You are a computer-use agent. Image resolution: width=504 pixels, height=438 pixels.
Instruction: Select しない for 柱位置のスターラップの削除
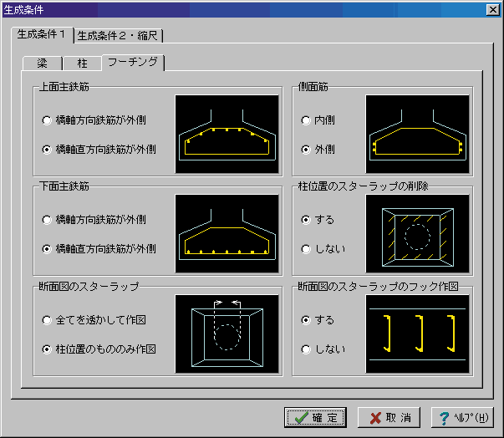point(306,249)
